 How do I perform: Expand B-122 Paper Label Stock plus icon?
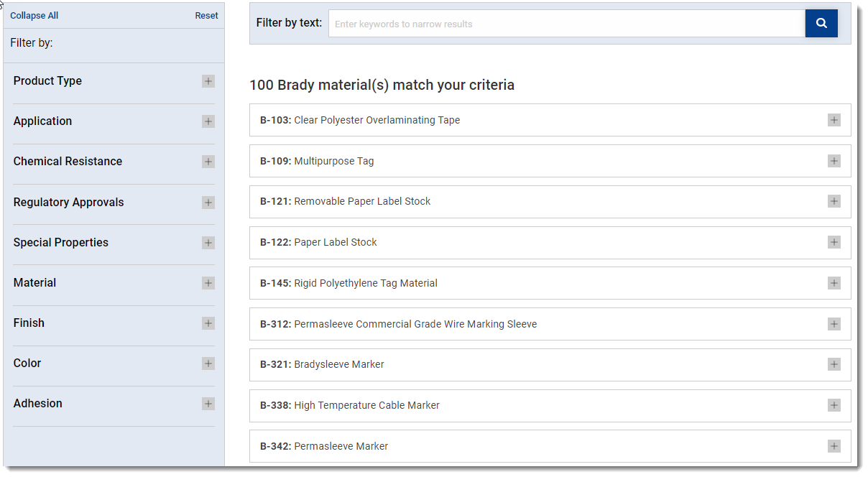point(834,242)
